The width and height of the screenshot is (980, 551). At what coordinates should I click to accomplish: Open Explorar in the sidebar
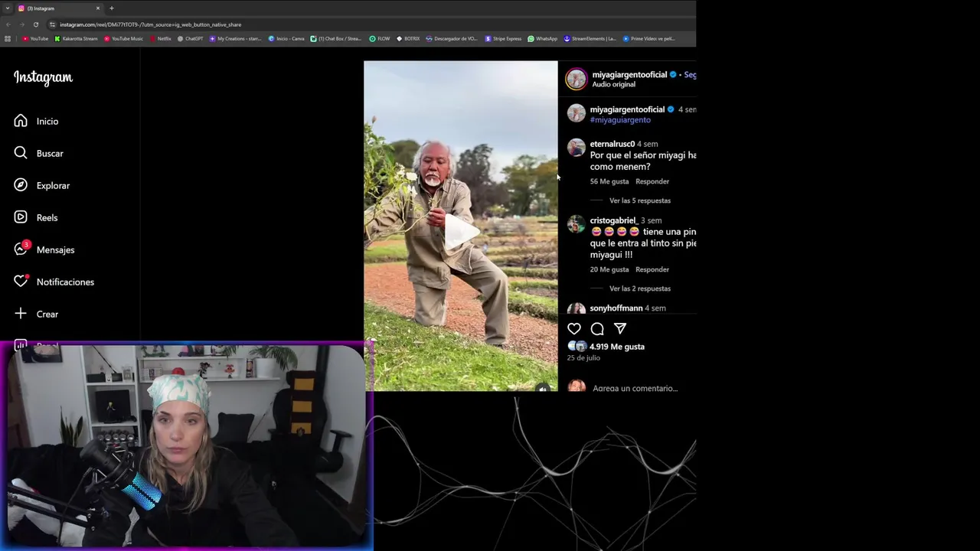pyautogui.click(x=41, y=185)
